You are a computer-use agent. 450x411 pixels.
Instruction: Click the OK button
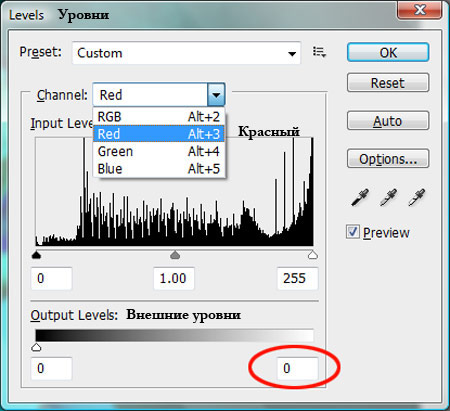(388, 52)
